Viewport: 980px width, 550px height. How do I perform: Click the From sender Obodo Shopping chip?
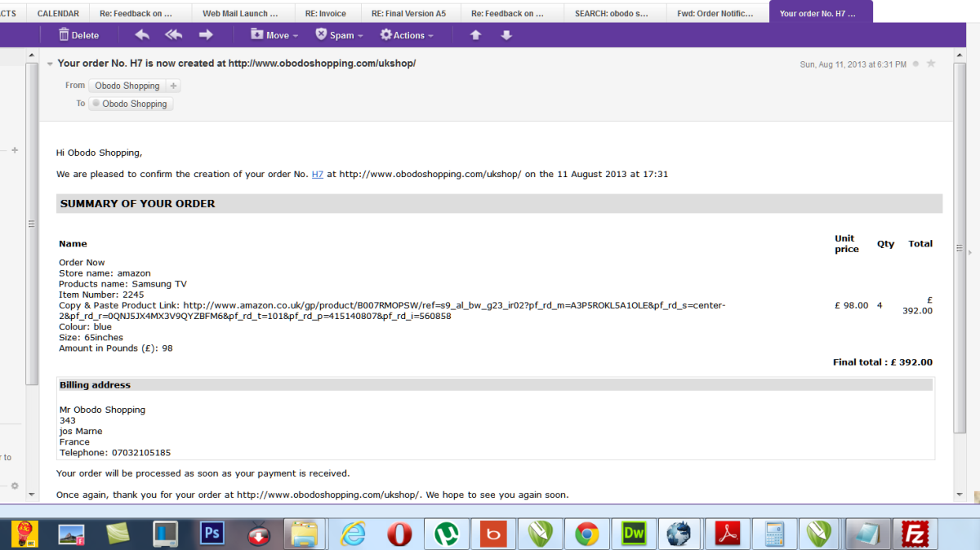point(127,86)
